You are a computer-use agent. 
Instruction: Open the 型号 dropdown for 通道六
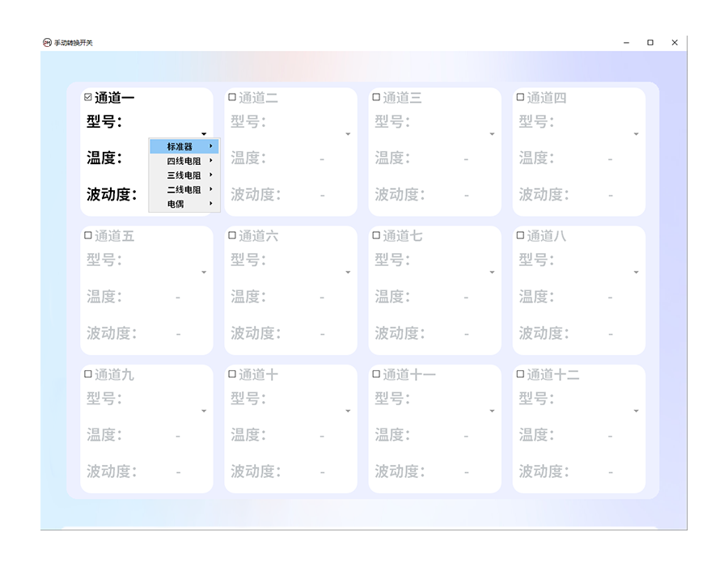click(348, 273)
